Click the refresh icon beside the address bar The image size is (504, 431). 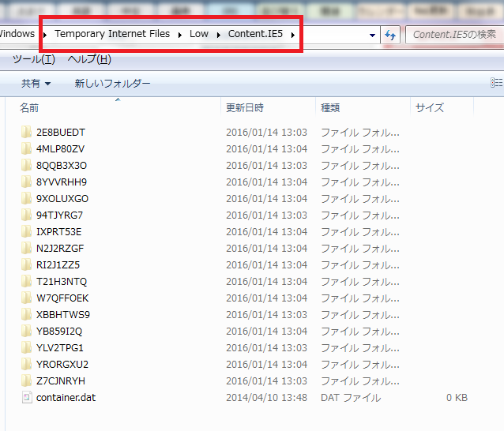(390, 35)
